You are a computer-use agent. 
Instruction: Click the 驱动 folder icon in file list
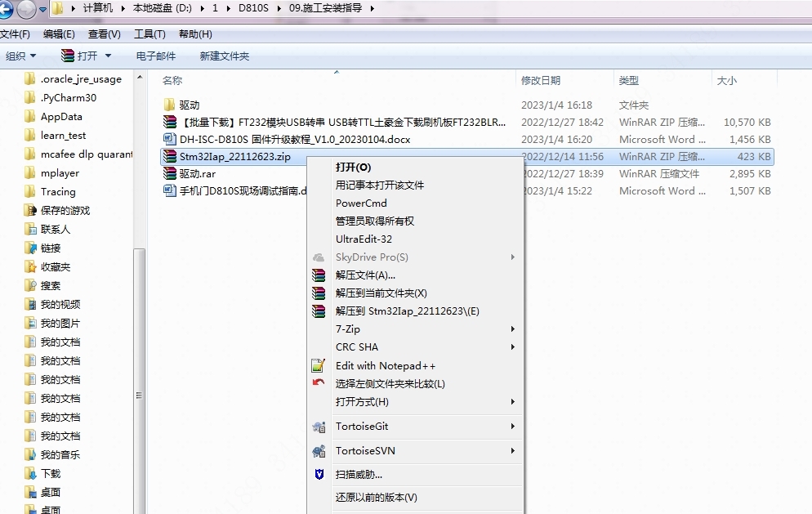click(x=170, y=105)
